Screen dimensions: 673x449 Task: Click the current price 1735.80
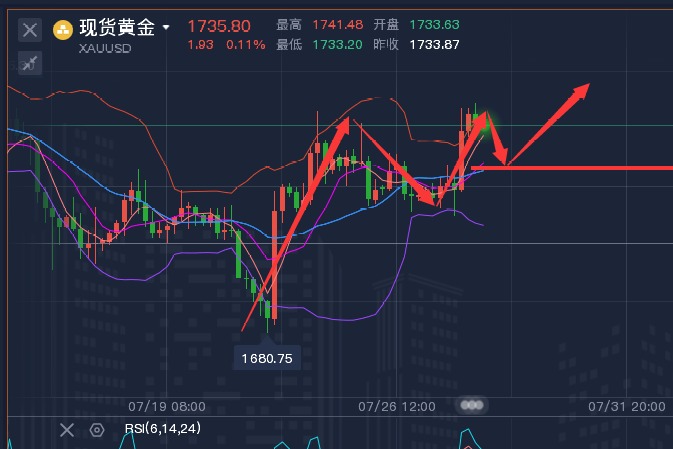[219, 26]
